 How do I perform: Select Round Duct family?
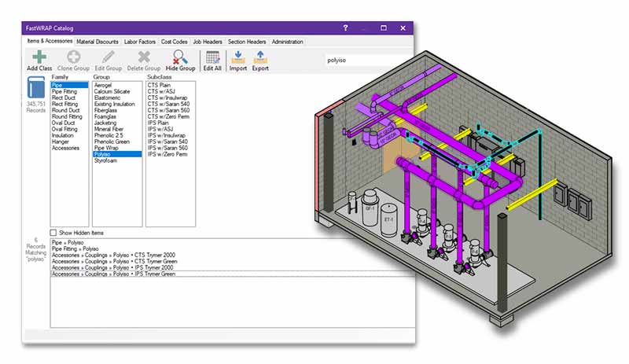[x=69, y=110]
